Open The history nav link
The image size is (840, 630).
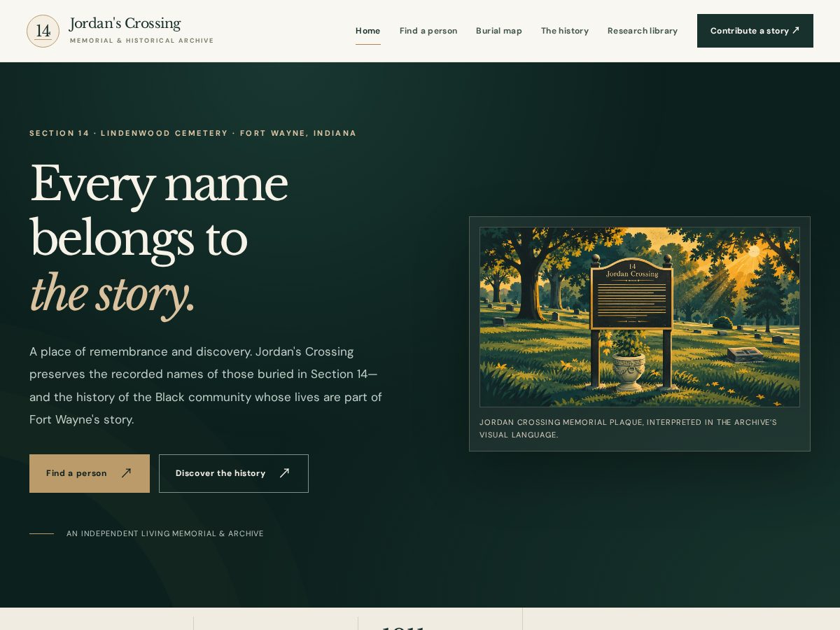coord(565,31)
